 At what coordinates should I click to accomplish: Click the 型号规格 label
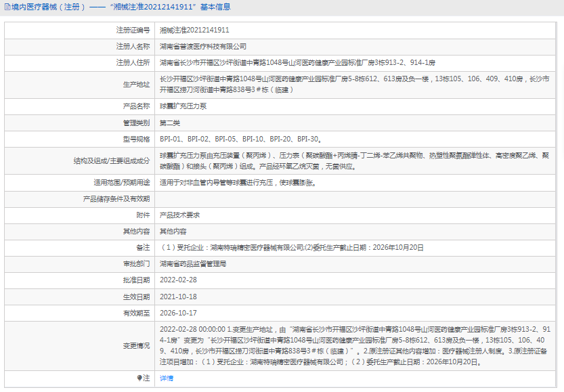(136, 139)
